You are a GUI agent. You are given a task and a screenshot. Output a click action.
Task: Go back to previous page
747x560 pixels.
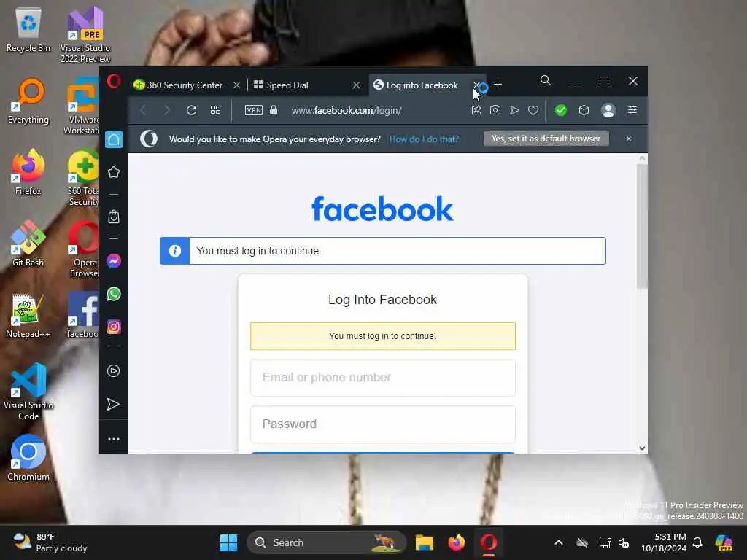pyautogui.click(x=143, y=111)
